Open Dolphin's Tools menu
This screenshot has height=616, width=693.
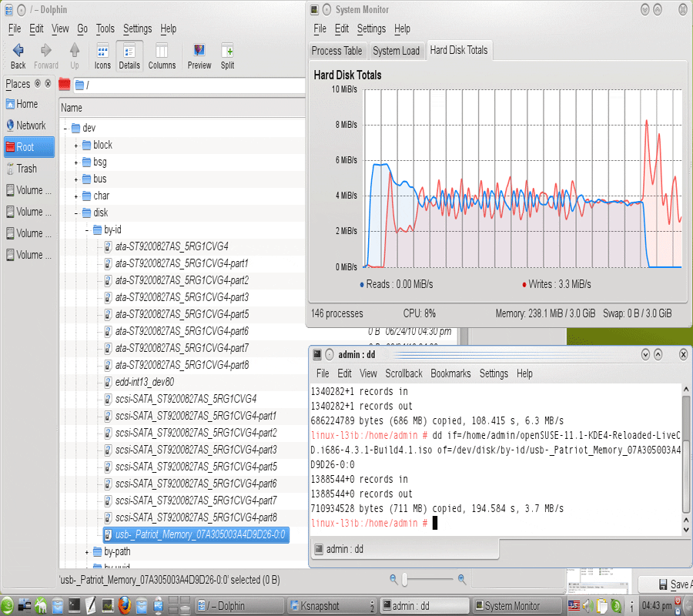105,28
